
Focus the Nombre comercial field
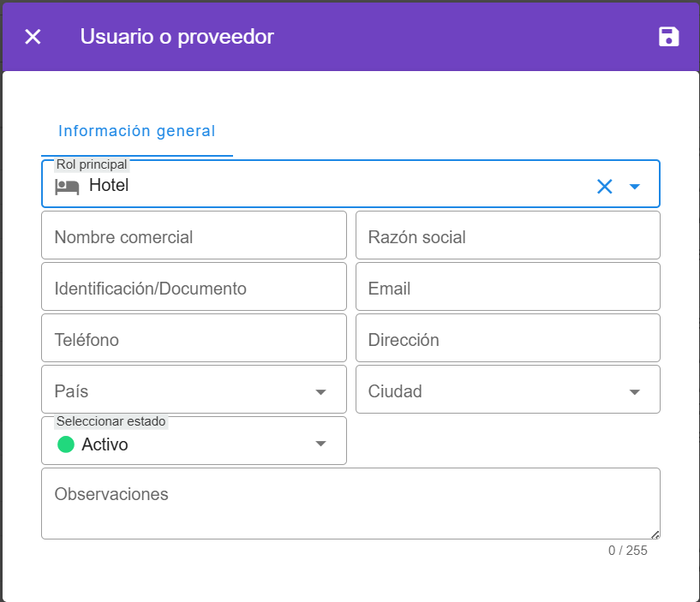click(194, 236)
